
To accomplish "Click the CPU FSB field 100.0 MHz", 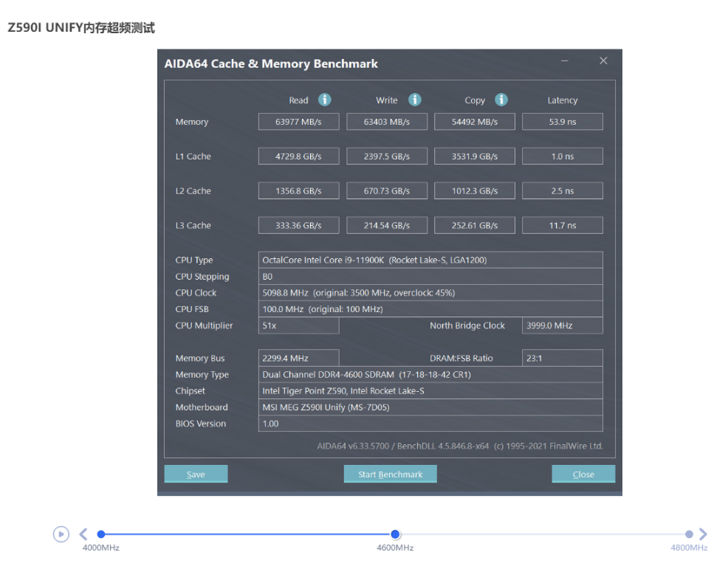I will pyautogui.click(x=430, y=309).
